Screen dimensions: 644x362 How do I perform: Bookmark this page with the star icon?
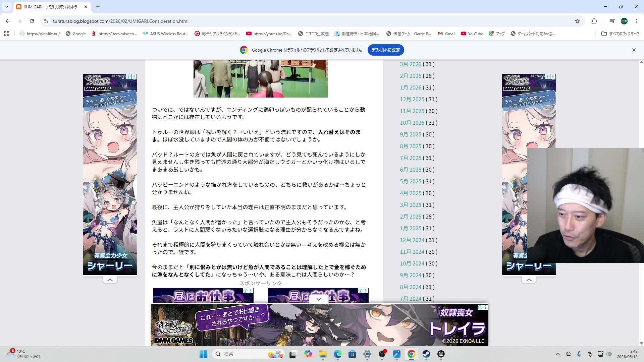coord(577,21)
